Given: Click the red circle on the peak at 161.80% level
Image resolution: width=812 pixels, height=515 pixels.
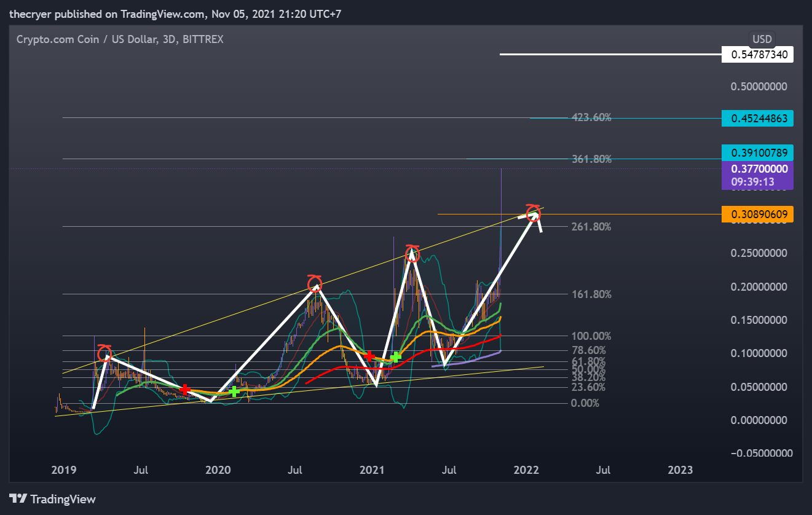Looking at the screenshot, I should pyautogui.click(x=315, y=284).
